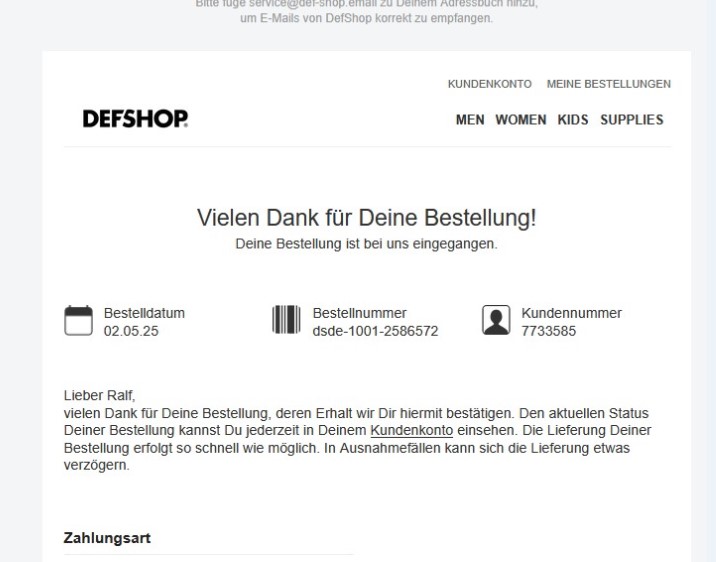
Task: Click the Bestellnummer label
Action: pyautogui.click(x=359, y=313)
